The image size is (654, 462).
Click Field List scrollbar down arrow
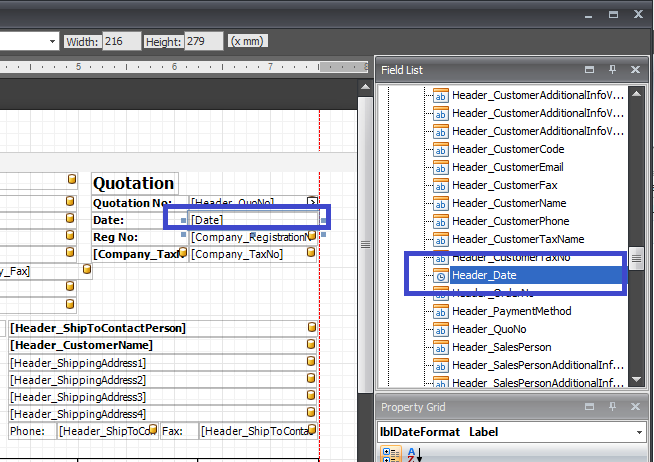coord(636,379)
